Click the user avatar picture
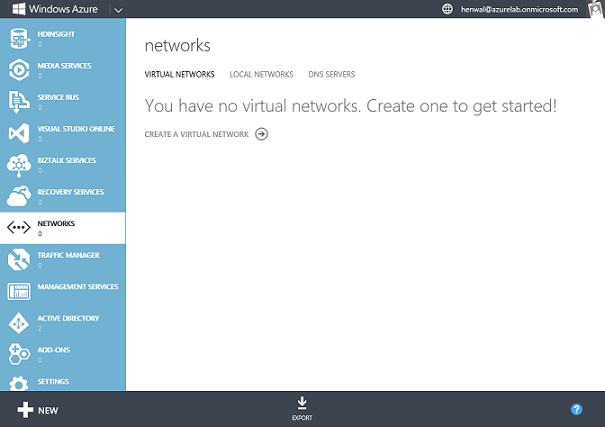605x427 pixels. click(596, 9)
